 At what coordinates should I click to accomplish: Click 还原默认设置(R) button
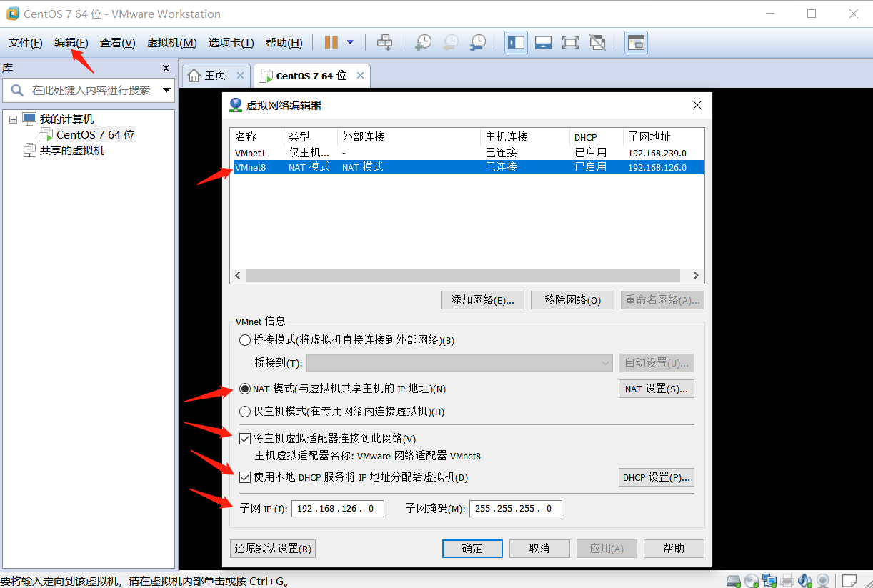pos(273,549)
